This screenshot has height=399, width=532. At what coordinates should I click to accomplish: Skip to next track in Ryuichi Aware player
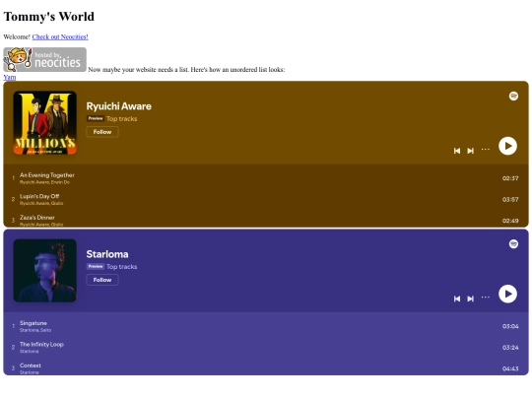pyautogui.click(x=470, y=151)
